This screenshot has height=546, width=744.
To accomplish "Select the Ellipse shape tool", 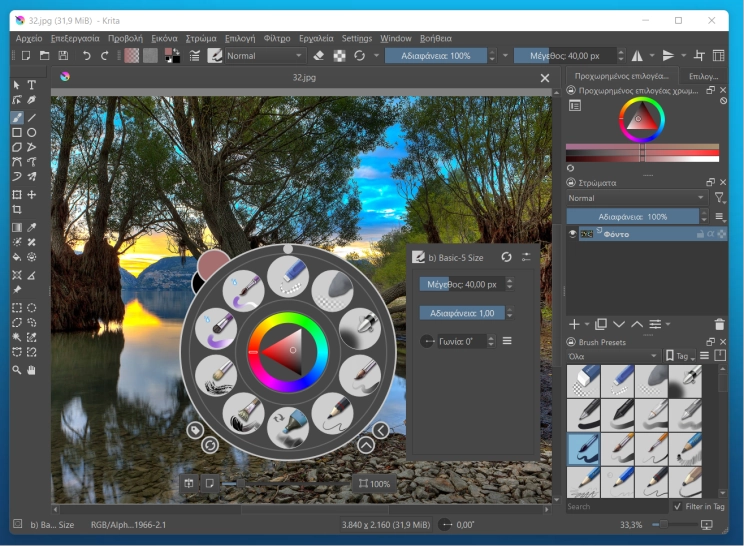I will coord(31,132).
